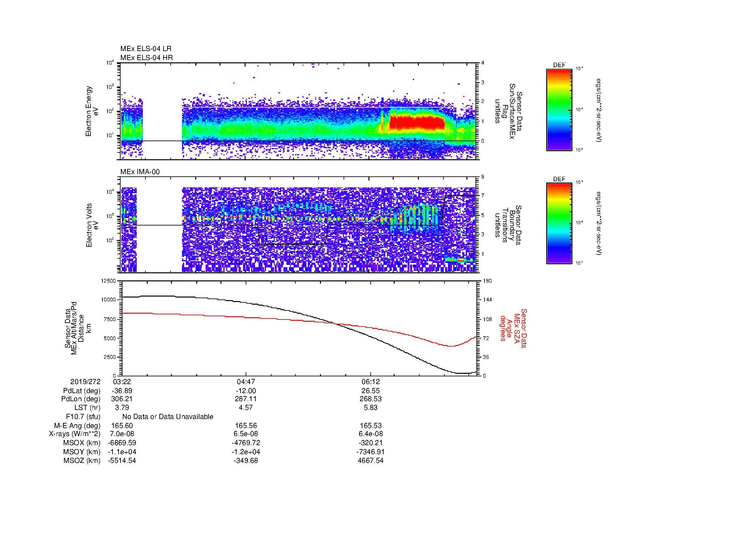Screen dimensions: 756x534
Task: Click the M-E Ang value '165.53'
Action: 370,426
